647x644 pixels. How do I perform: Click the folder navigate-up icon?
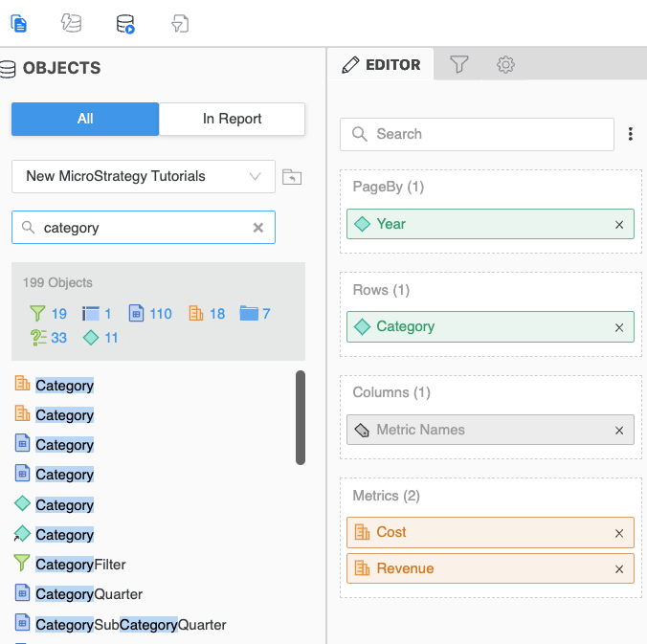point(292,177)
